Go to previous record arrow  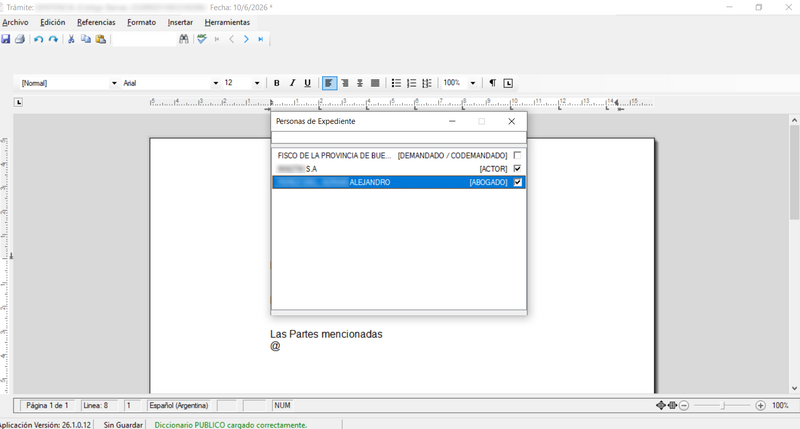(232, 39)
